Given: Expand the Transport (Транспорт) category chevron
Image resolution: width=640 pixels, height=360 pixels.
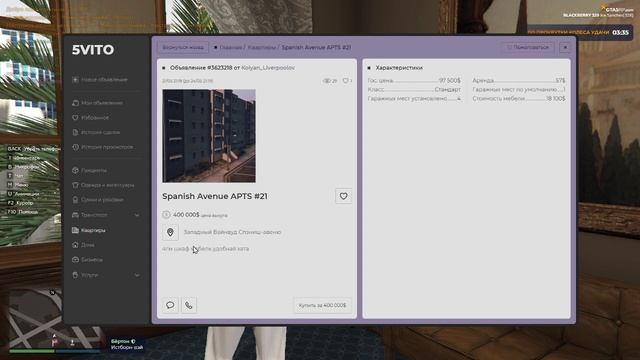Looking at the screenshot, I should coord(137,215).
